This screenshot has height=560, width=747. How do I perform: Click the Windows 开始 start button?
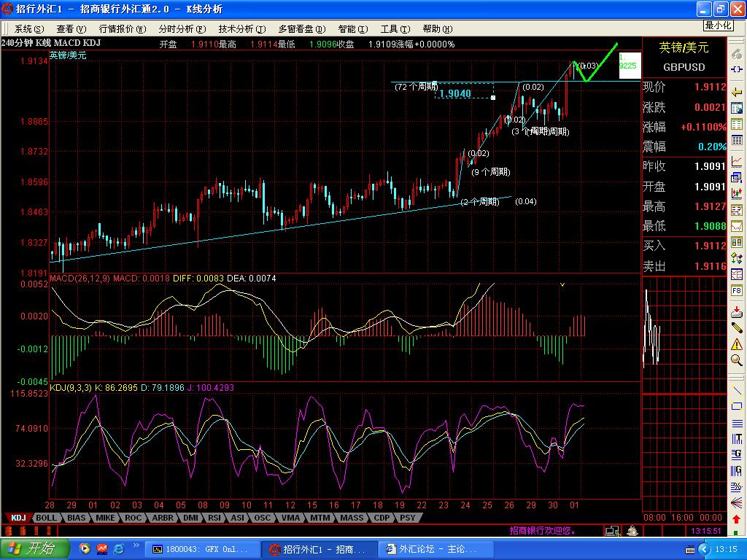coord(35,548)
